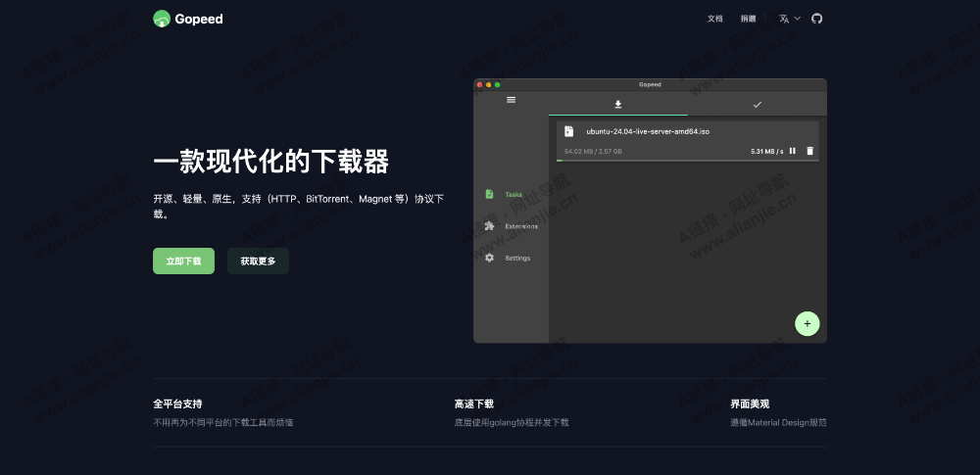Click the 5.31 MB / s speed text
This screenshot has height=475, width=980.
(x=767, y=151)
